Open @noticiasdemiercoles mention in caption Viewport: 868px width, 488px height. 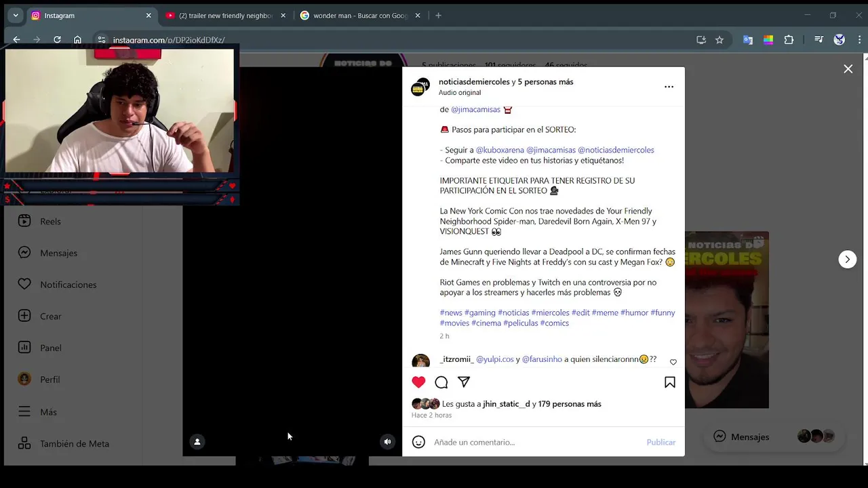pos(616,150)
